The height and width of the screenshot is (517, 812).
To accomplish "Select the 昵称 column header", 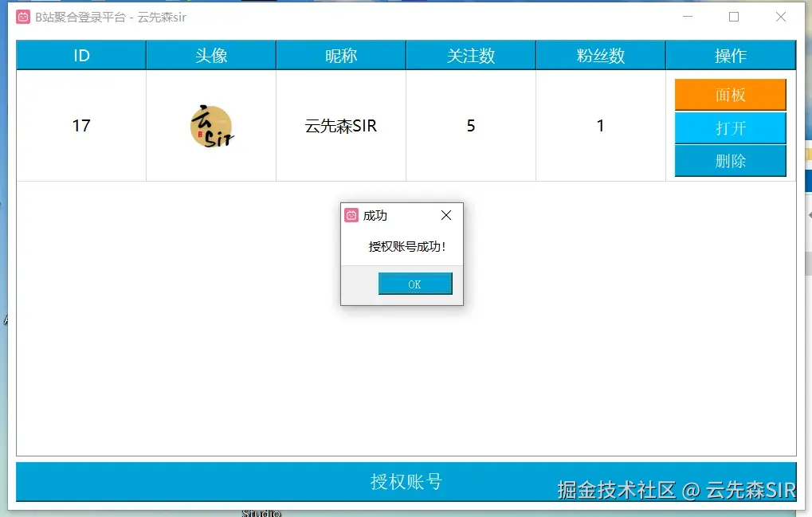I will click(341, 55).
